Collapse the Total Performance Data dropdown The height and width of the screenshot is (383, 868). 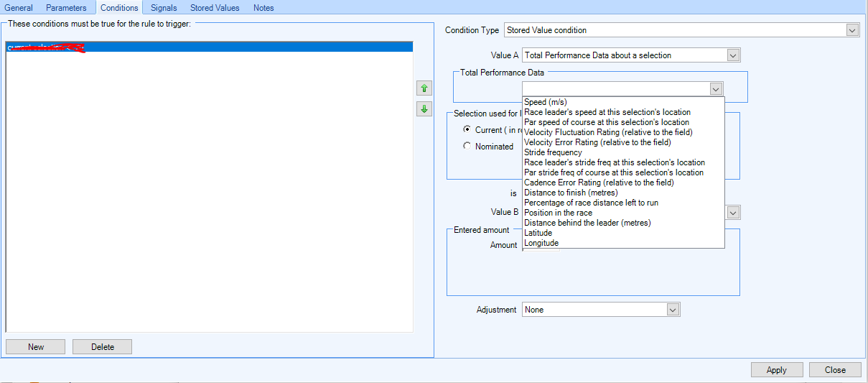coord(716,89)
